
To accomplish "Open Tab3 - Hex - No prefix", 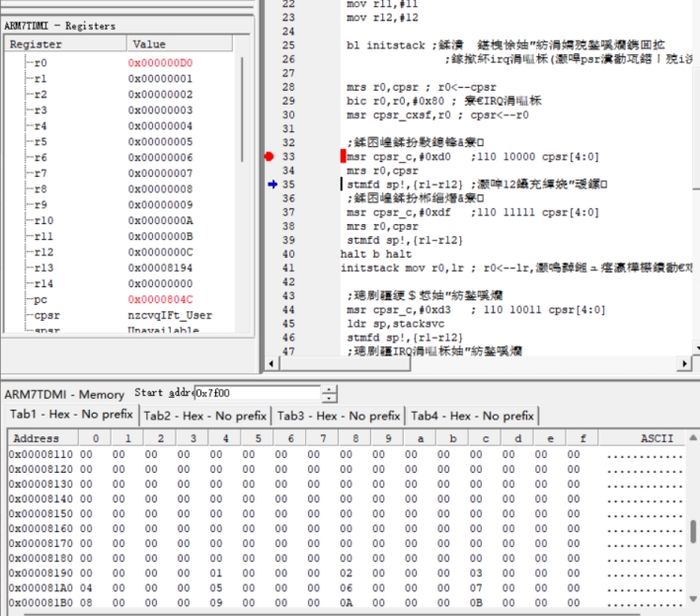I will (339, 417).
